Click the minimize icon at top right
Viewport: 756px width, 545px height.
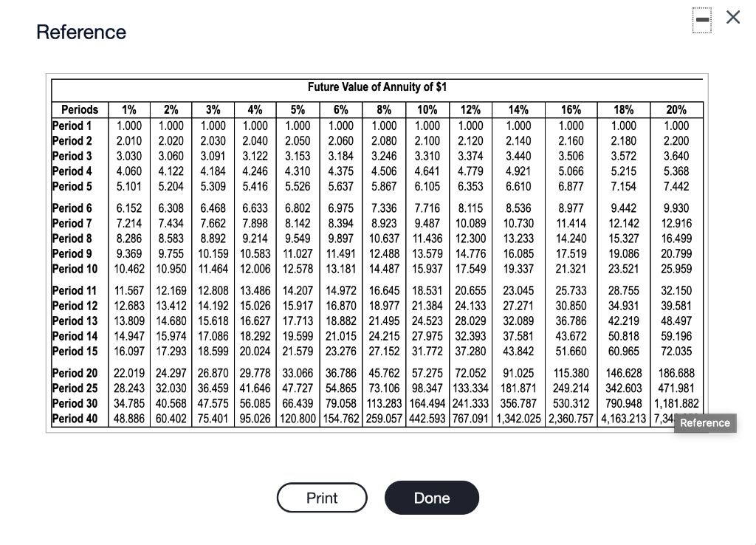[701, 20]
